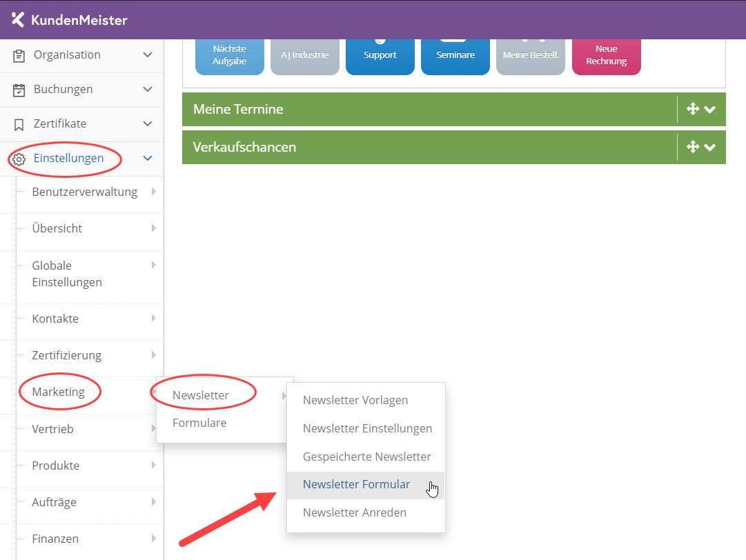Image resolution: width=746 pixels, height=560 pixels.
Task: Open the Globale Einstellungen submenu arrow
Action: coord(154,265)
